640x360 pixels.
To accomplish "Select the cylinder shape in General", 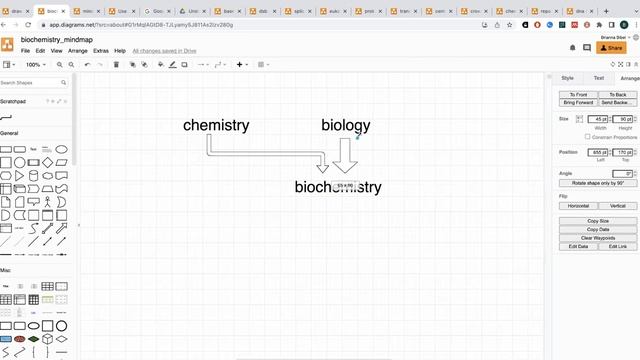I will coord(33,176).
